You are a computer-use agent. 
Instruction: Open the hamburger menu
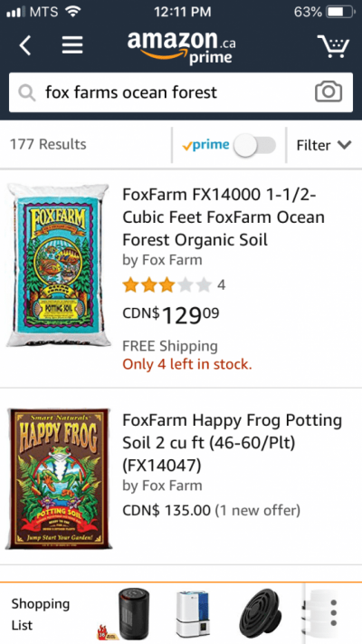click(x=72, y=45)
